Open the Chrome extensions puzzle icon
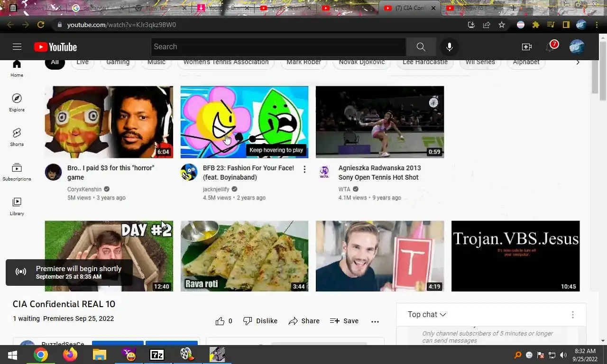 click(x=536, y=25)
